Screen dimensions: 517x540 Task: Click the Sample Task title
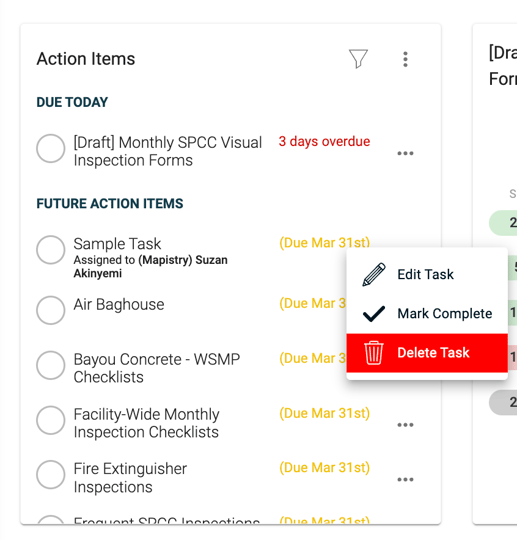coord(117,244)
